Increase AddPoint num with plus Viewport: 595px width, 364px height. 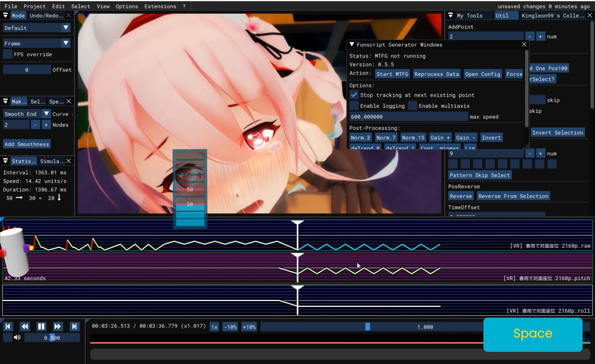(540, 36)
